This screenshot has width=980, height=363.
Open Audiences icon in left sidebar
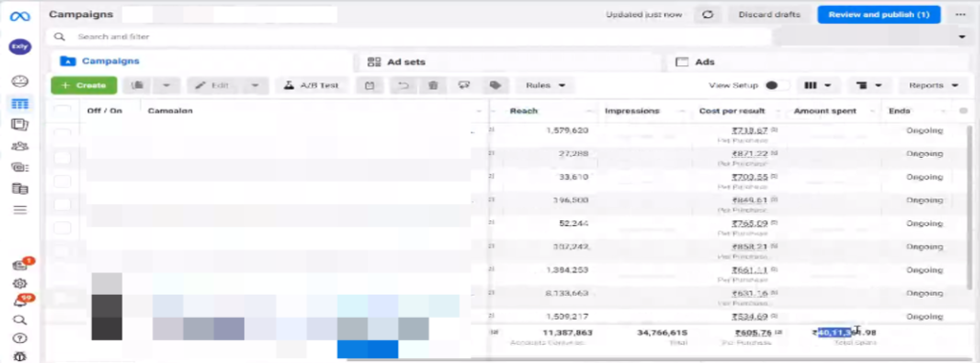pos(20,146)
